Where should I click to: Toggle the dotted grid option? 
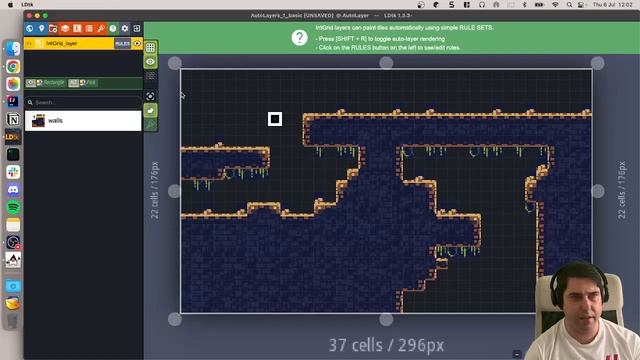(151, 76)
